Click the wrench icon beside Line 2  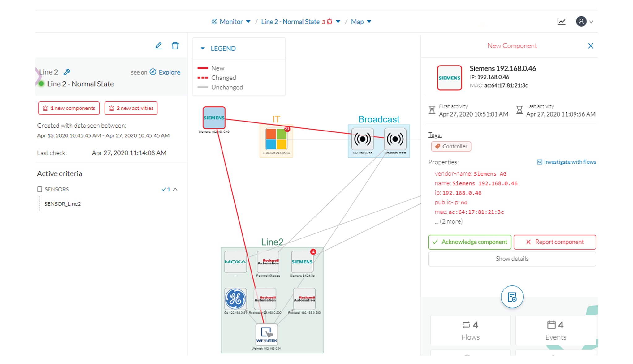(67, 72)
